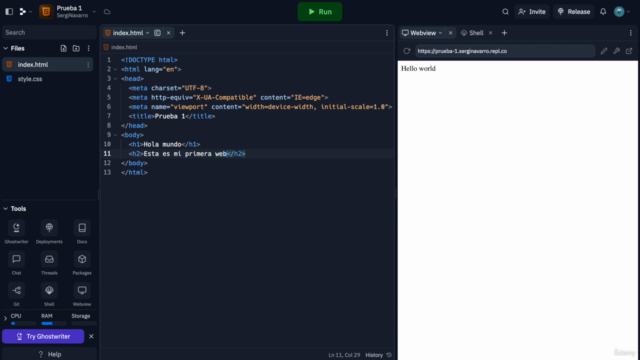This screenshot has height=360, width=640.
Task: Select index.html in the file tree
Action: point(47,64)
